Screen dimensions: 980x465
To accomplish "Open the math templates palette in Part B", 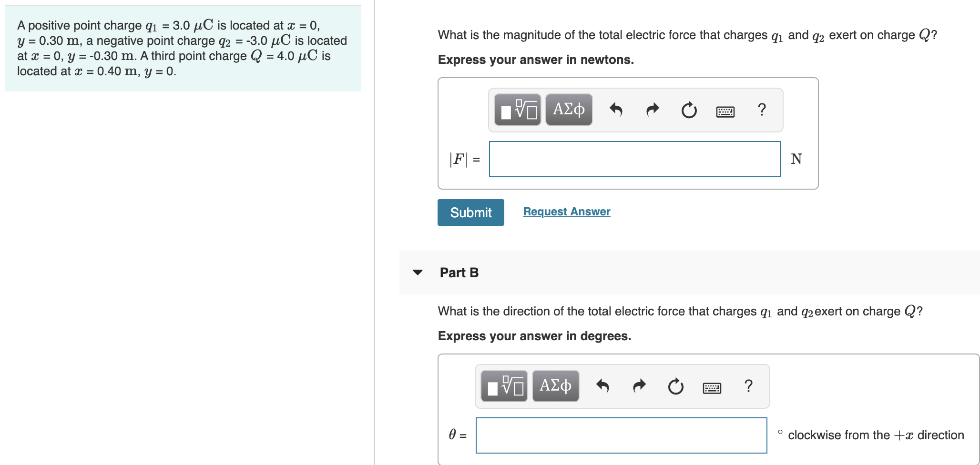I will (x=504, y=386).
